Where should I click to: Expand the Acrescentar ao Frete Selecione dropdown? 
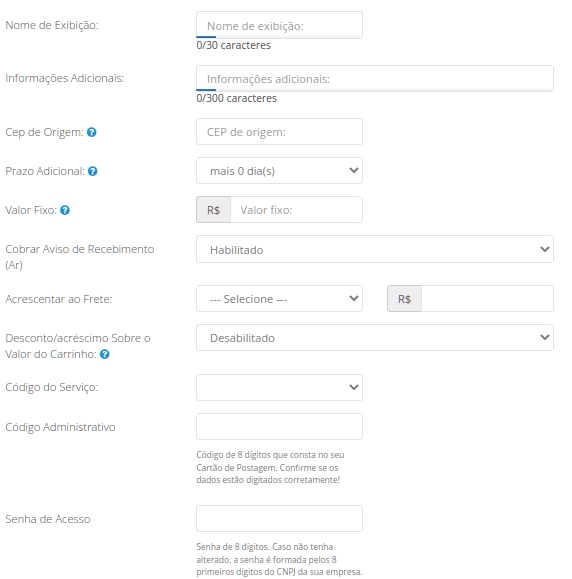point(279,298)
